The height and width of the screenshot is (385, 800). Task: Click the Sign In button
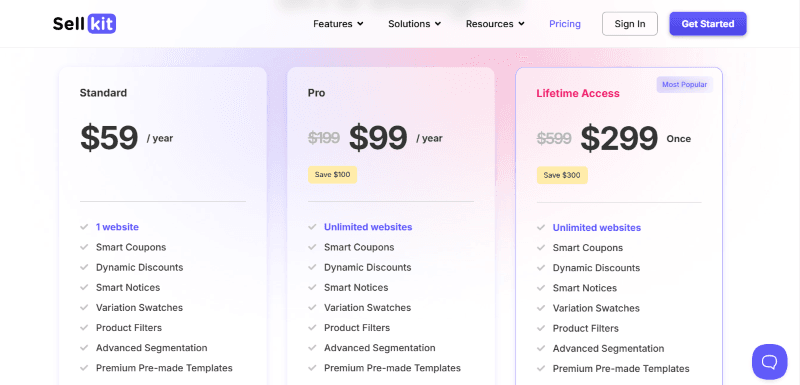click(x=630, y=24)
